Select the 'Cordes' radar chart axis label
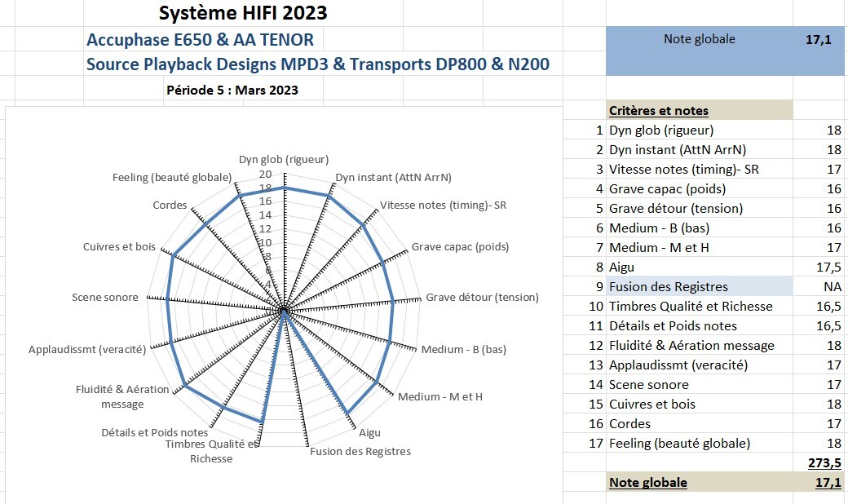The height and width of the screenshot is (504, 848). pyautogui.click(x=170, y=206)
